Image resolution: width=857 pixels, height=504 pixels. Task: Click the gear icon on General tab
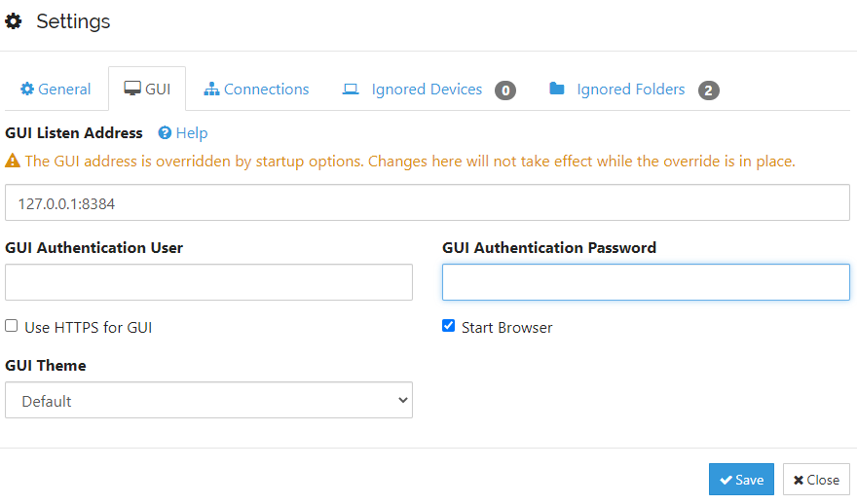pyautogui.click(x=27, y=89)
